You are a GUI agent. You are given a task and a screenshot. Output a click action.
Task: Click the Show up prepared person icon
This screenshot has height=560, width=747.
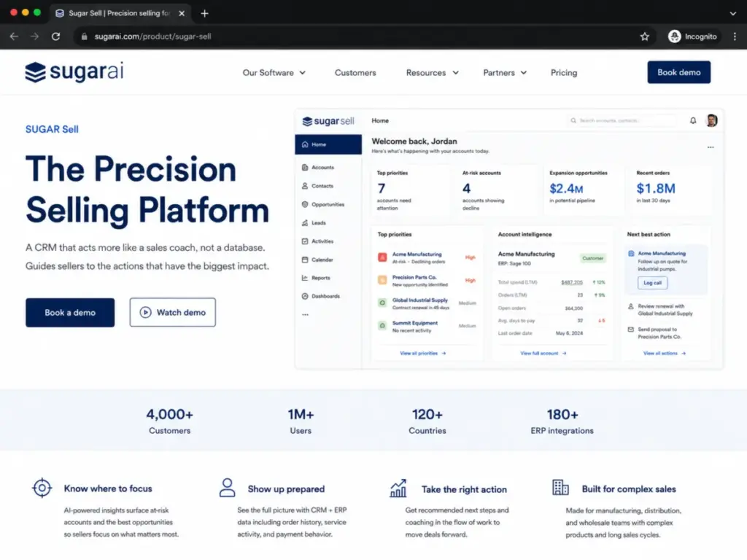tap(228, 488)
